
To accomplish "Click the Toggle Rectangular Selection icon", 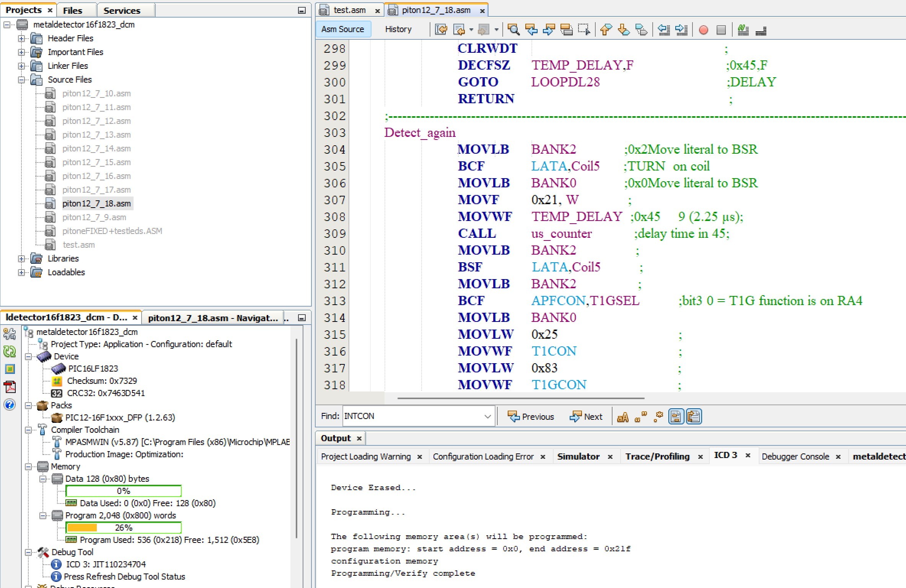I will coord(584,29).
